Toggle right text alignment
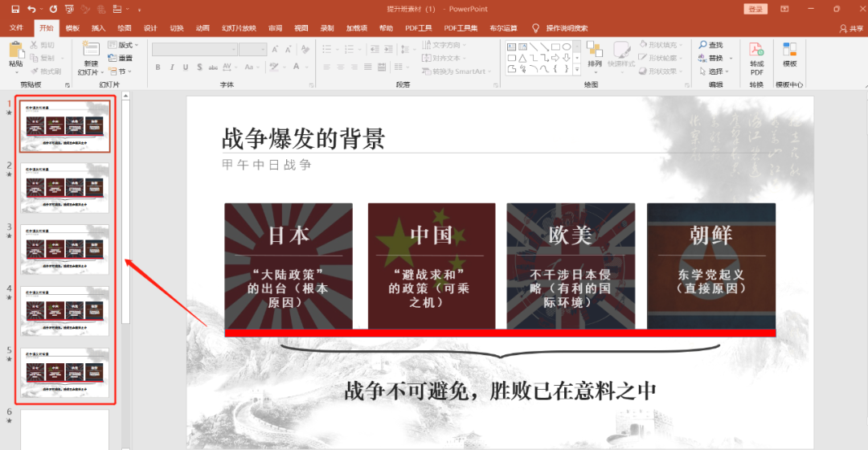The image size is (868, 450). click(354, 67)
